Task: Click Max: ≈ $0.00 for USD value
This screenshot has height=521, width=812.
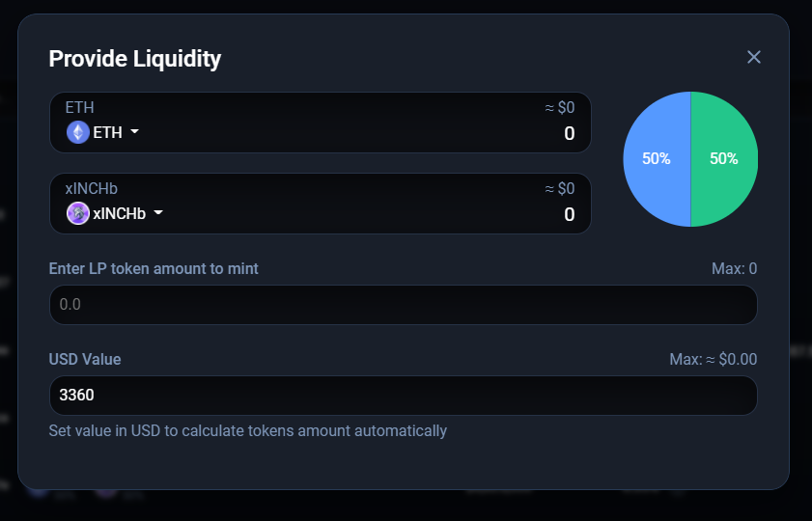Action: click(714, 359)
